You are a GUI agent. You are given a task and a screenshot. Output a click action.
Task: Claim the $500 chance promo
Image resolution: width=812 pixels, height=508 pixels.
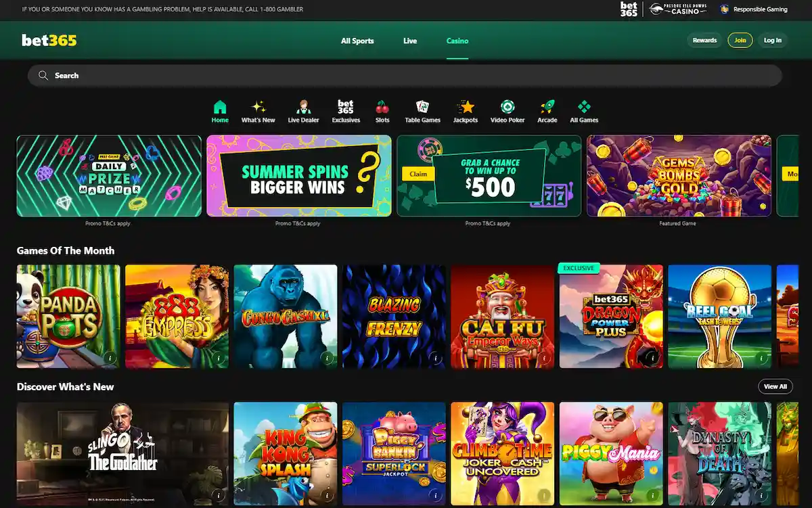pyautogui.click(x=418, y=174)
